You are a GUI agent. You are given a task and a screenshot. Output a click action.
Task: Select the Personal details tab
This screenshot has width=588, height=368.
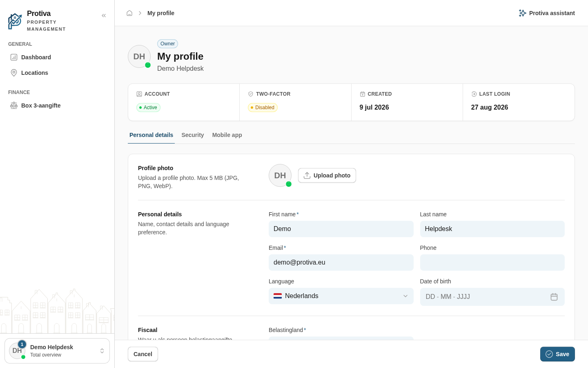point(151,135)
